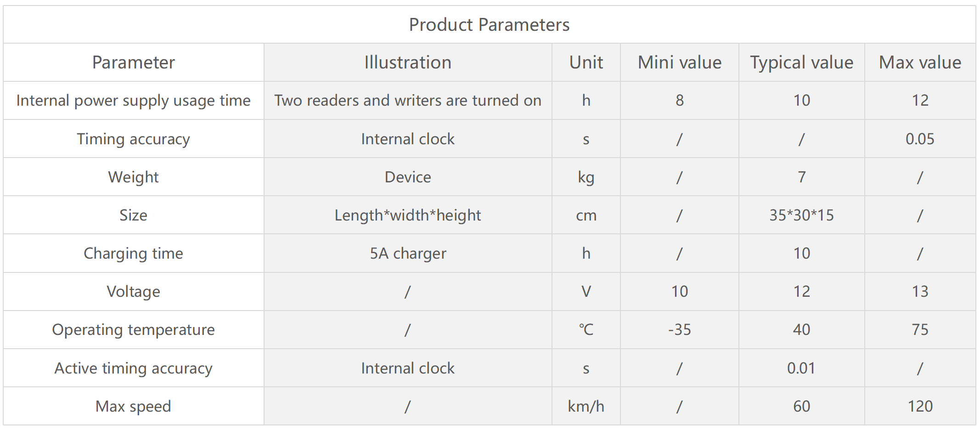Click the Active timing accuracy cell
Viewport: 980px width, 430px height.
click(134, 368)
